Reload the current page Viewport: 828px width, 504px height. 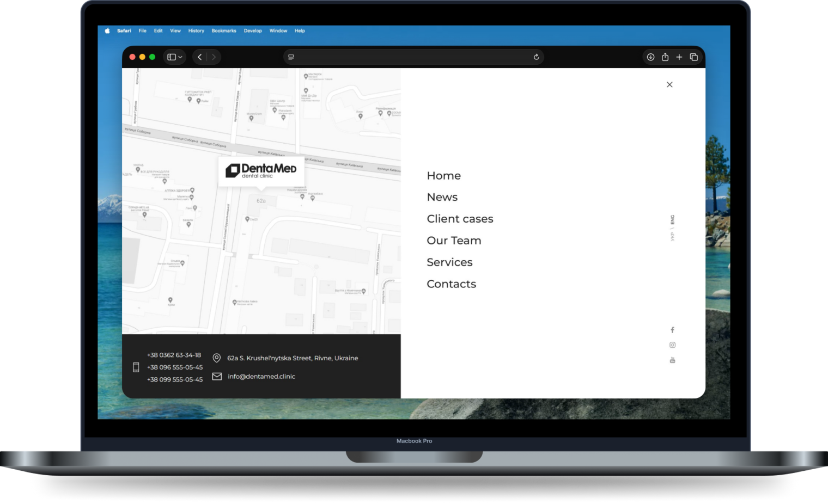pos(536,57)
